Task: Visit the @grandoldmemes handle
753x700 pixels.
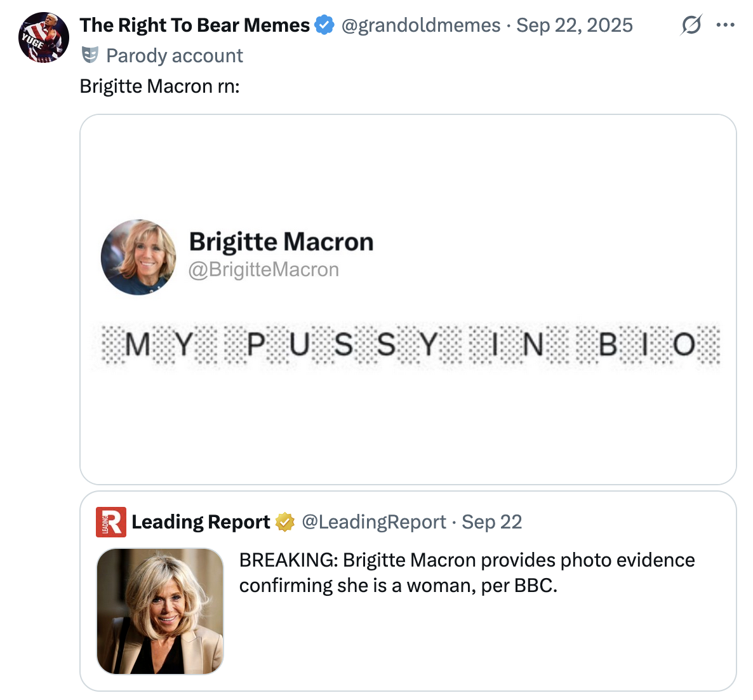Action: coord(421,25)
